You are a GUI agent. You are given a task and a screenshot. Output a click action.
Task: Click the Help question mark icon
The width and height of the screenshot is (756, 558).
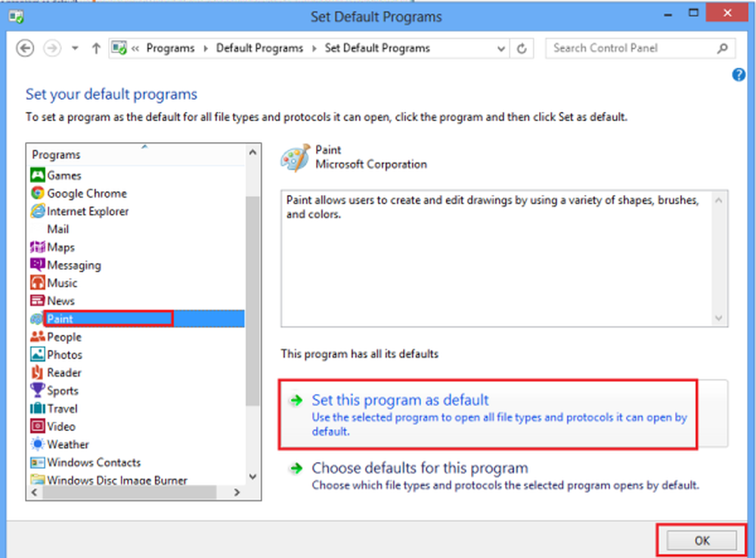pos(739,75)
